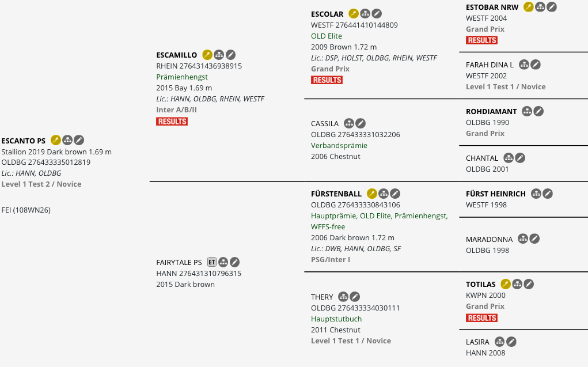The height and width of the screenshot is (367, 588).
Task: Open the pedigree tree icon for Rohdiamant
Action: [527, 111]
